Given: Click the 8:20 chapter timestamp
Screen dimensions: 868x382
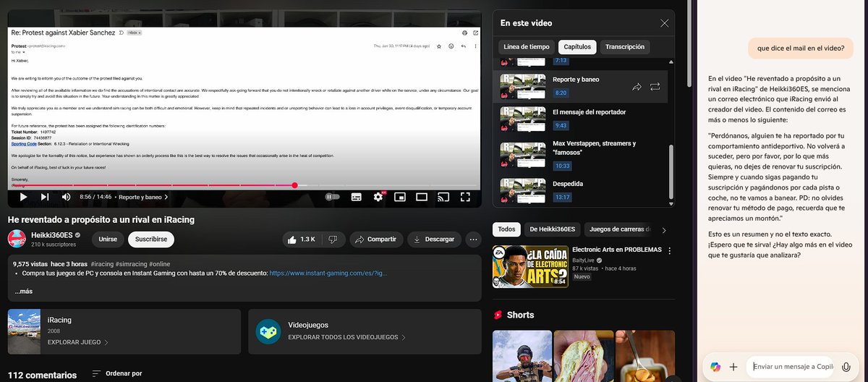Looking at the screenshot, I should (561, 93).
